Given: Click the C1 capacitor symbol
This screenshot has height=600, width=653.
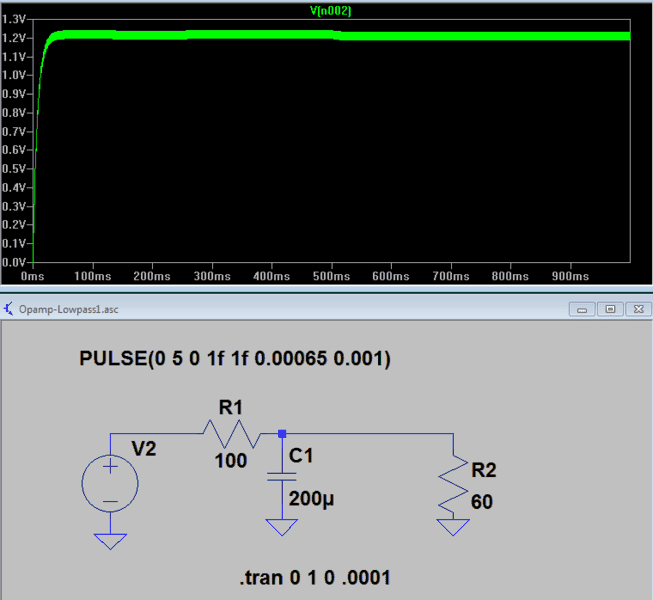Looking at the screenshot, I should pyautogui.click(x=282, y=476).
